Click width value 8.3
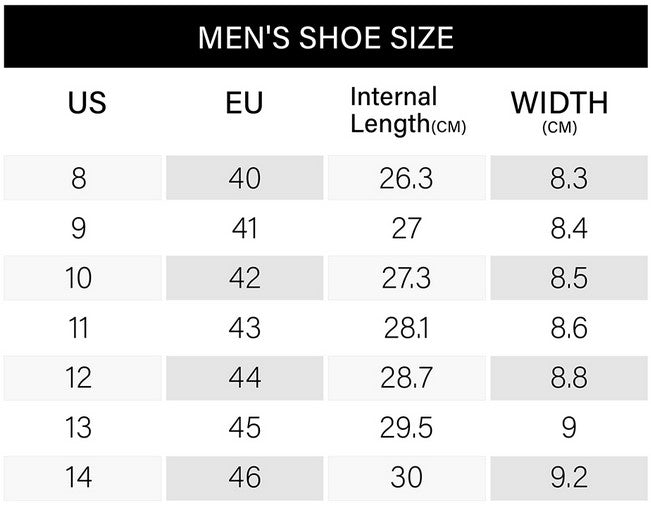The image size is (651, 508). [569, 178]
